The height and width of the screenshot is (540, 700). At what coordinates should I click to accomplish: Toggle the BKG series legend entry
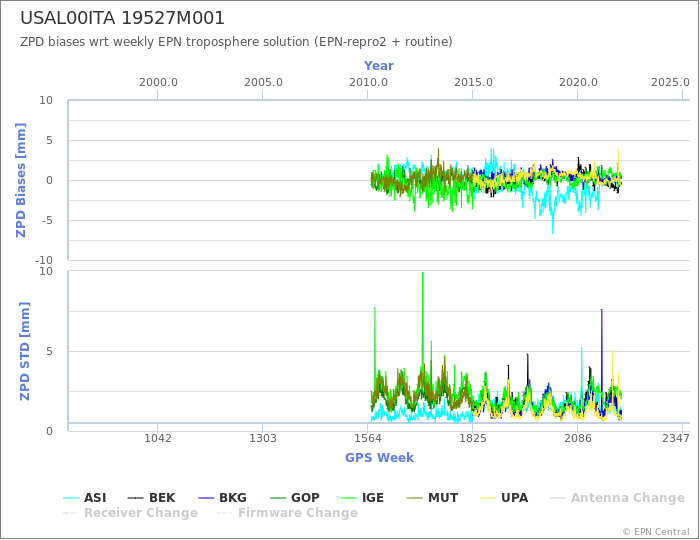[x=222, y=498]
